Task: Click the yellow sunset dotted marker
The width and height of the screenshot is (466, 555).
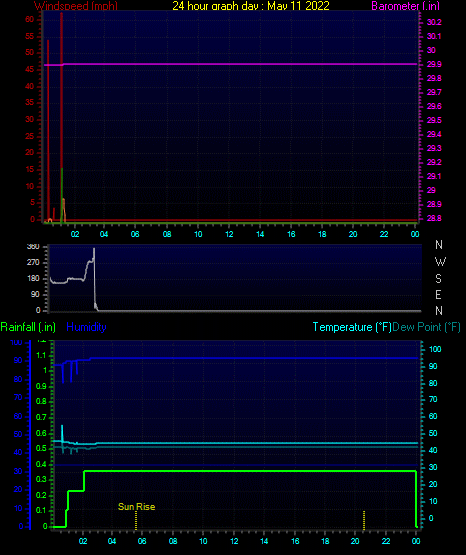Action: click(x=364, y=520)
